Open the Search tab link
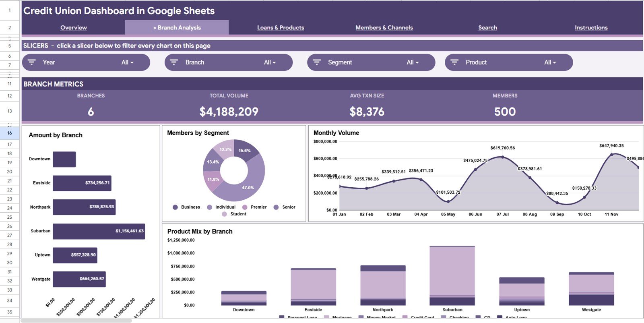Image resolution: width=644 pixels, height=323 pixels. 487,28
